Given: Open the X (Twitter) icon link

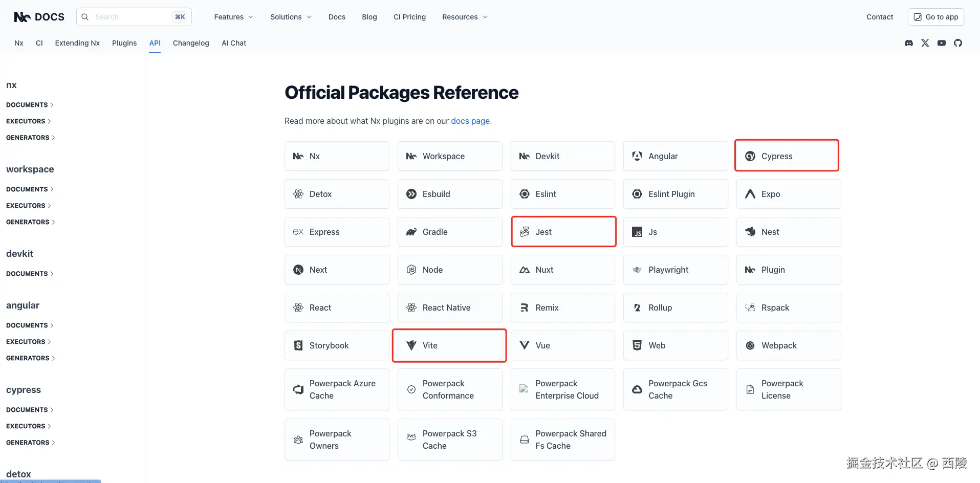Looking at the screenshot, I should [925, 43].
